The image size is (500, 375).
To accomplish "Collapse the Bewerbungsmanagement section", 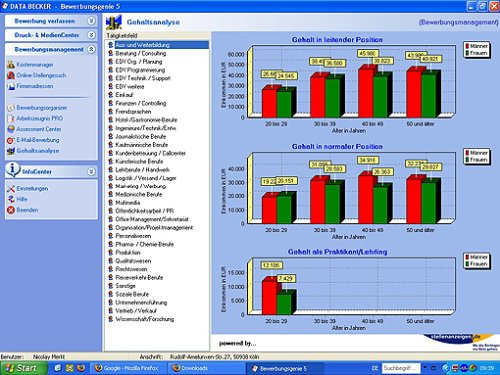I will [91, 49].
